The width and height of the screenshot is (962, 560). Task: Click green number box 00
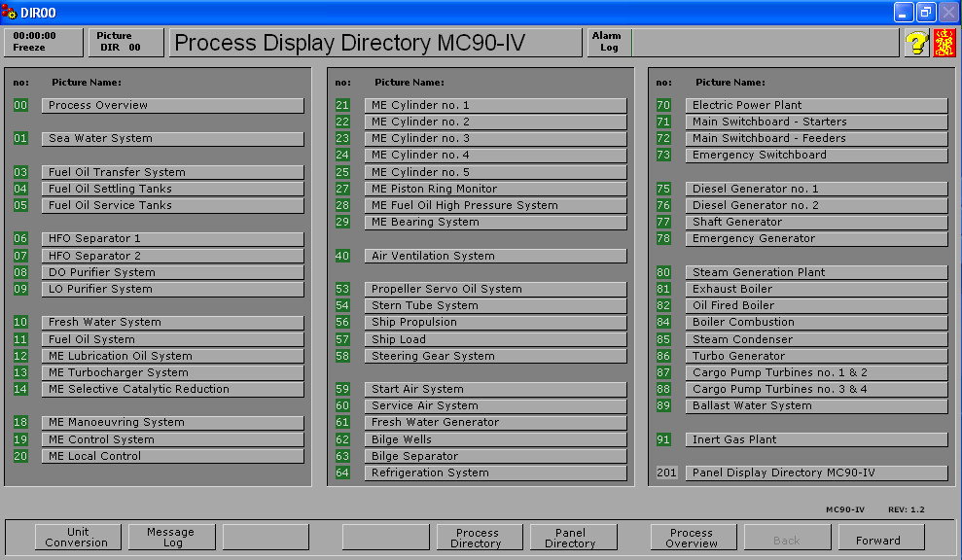(x=20, y=106)
